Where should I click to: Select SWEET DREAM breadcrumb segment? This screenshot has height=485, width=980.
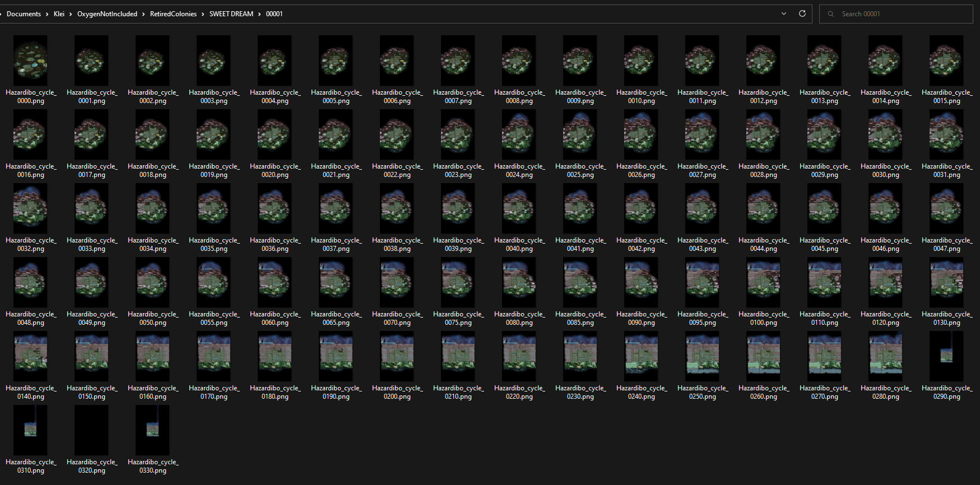231,14
